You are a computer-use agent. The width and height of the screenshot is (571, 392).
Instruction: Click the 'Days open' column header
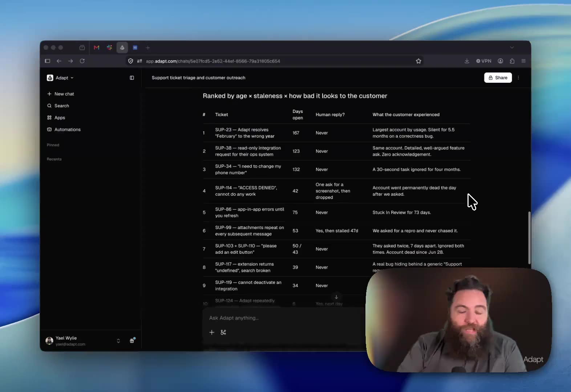click(x=298, y=115)
